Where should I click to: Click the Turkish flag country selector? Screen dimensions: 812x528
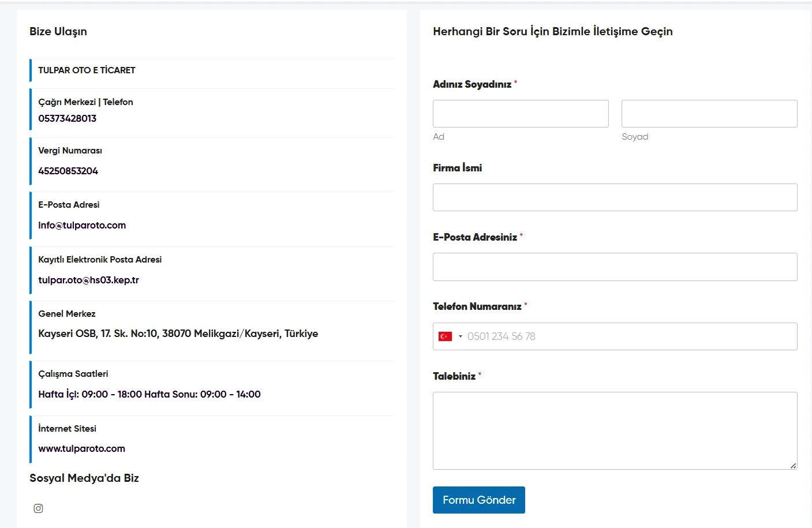(445, 336)
